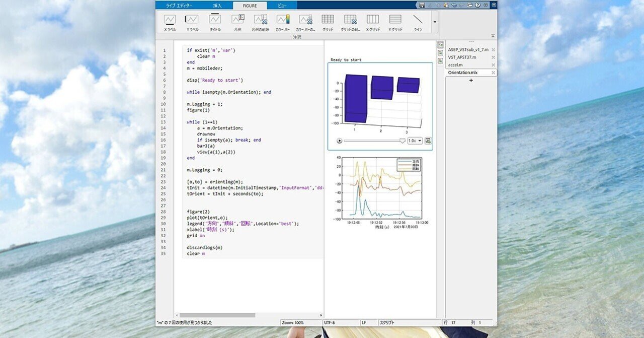Open the ビュー (View) tab
The width and height of the screenshot is (644, 338).
click(x=282, y=5)
